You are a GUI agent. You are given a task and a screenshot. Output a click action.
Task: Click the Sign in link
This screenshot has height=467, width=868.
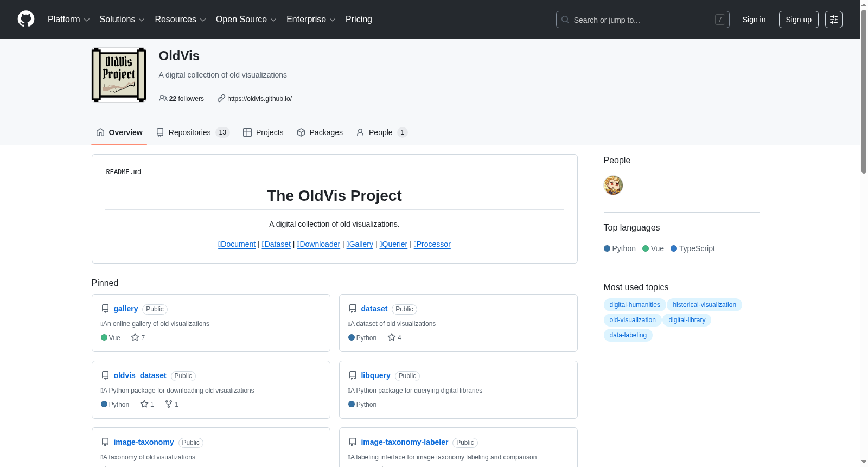pyautogui.click(x=754, y=20)
